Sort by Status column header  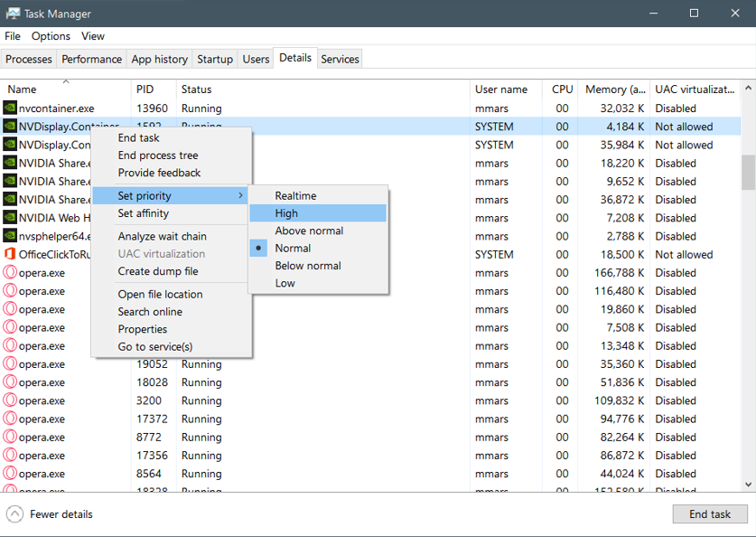[x=323, y=89]
